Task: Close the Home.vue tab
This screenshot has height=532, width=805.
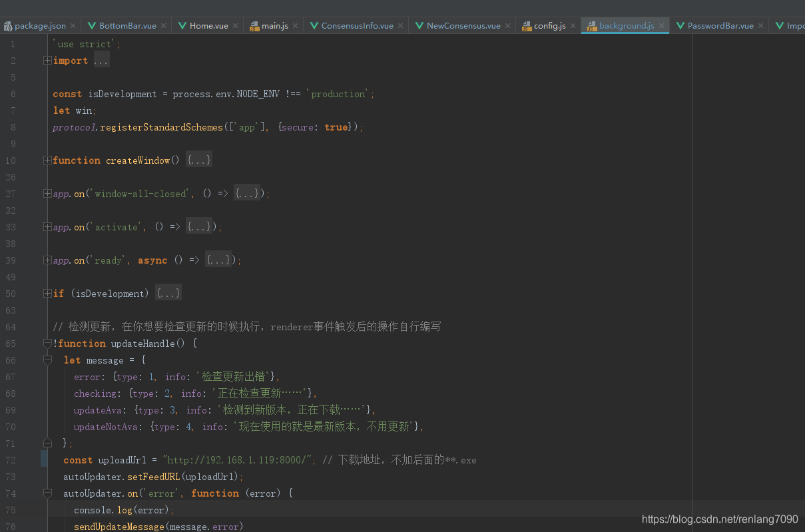Action: click(x=236, y=26)
